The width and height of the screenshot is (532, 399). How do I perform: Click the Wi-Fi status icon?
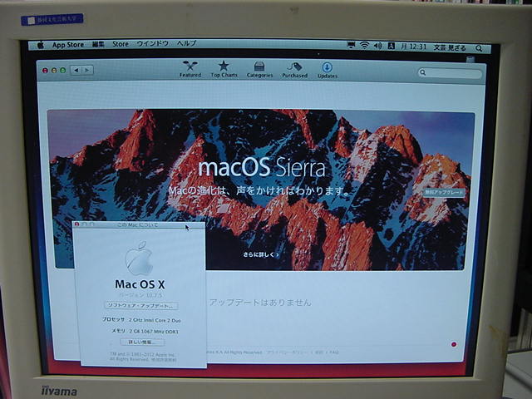(x=364, y=45)
